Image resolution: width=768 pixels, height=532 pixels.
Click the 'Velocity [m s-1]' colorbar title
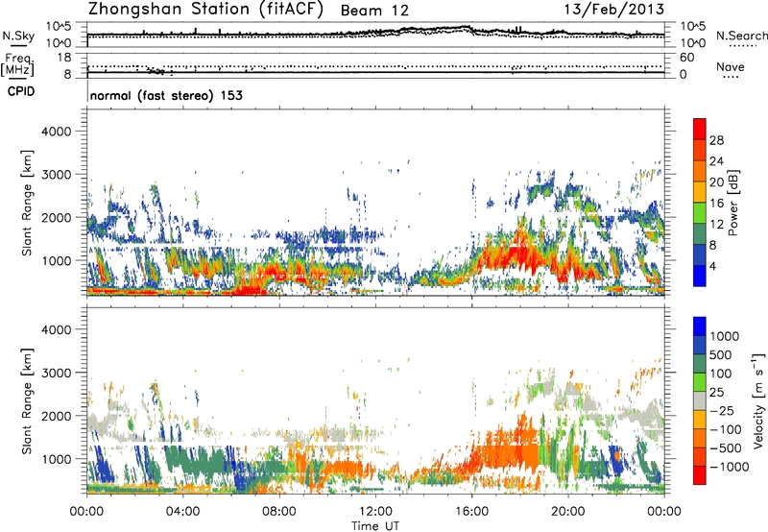pyautogui.click(x=758, y=403)
